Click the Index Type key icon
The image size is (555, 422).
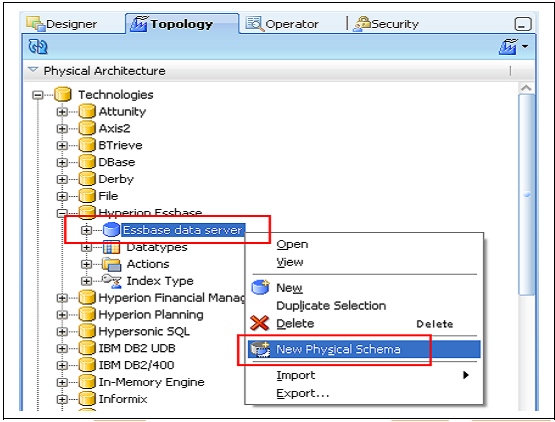coord(111,281)
